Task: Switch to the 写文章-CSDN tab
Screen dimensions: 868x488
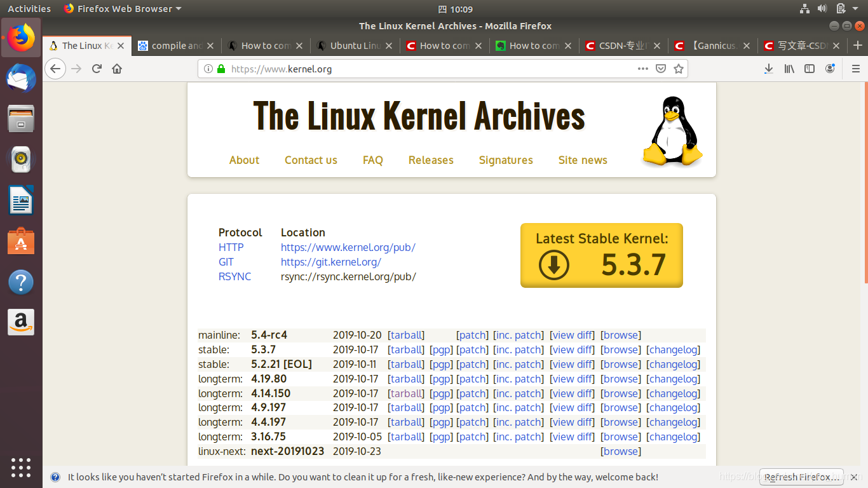Action: (x=803, y=46)
